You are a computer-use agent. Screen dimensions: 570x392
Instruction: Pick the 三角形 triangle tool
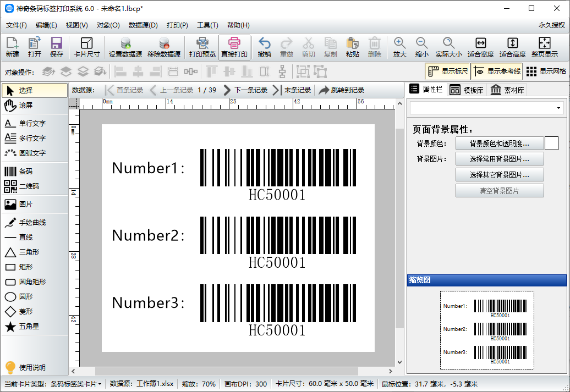[35, 252]
